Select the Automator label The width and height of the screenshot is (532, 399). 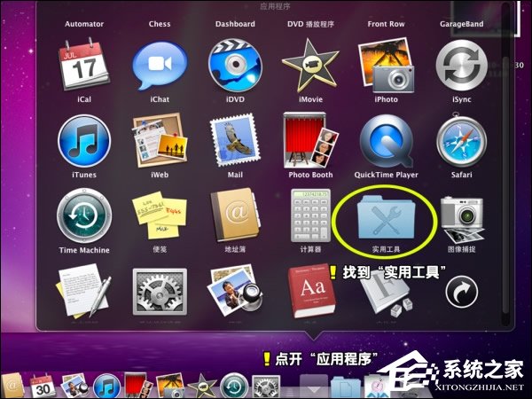[x=84, y=24]
